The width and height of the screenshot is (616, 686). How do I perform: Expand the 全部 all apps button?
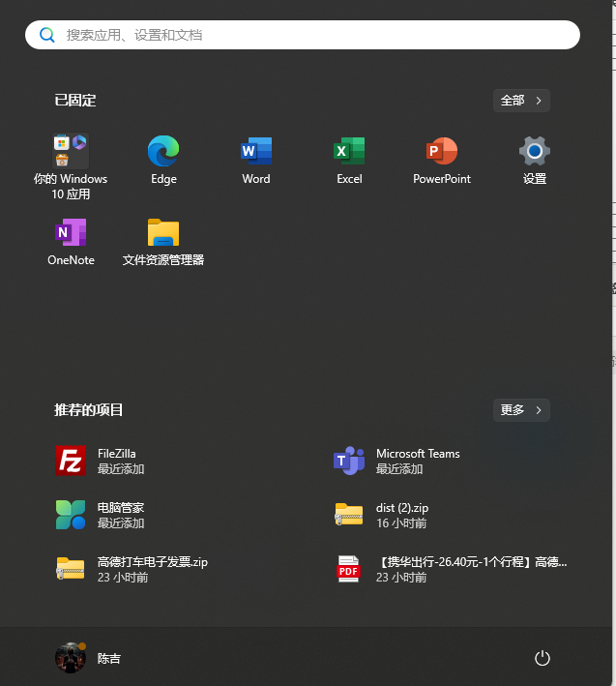coord(521,101)
